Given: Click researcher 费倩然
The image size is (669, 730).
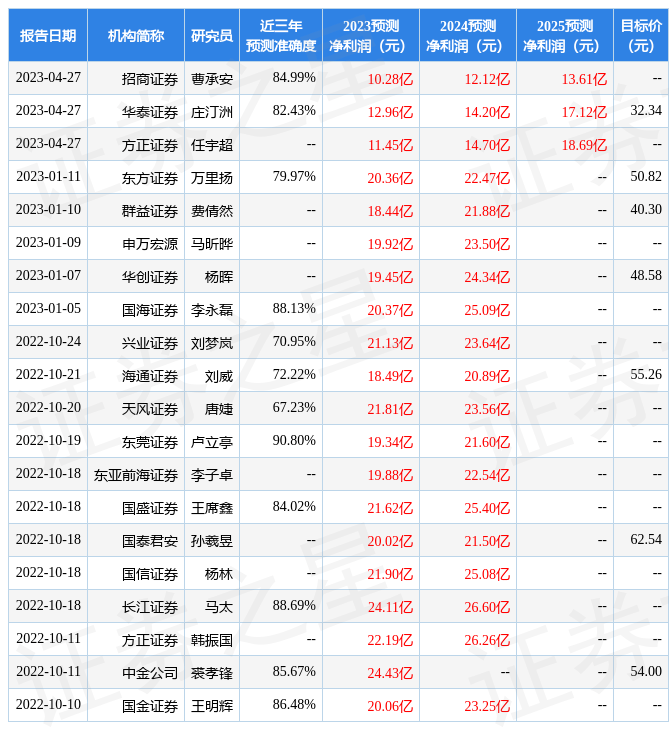Looking at the screenshot, I should click(212, 211).
